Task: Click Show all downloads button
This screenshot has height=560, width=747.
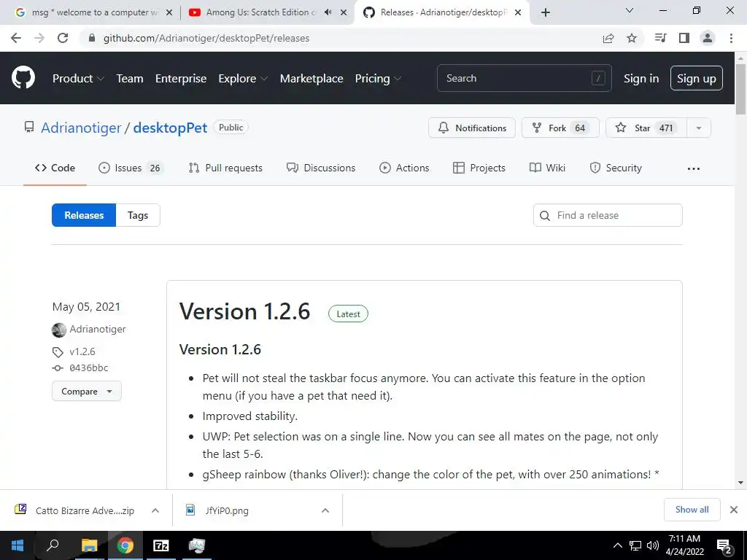Action: 692,510
